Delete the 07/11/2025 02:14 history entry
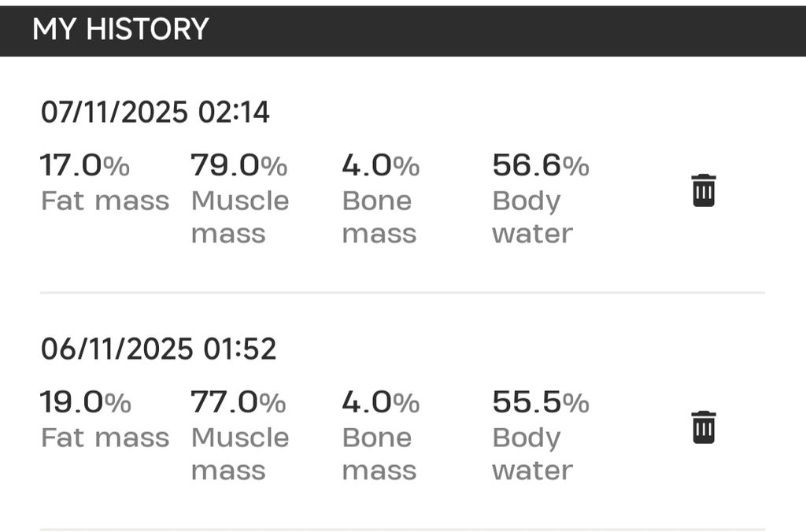 pyautogui.click(x=703, y=190)
